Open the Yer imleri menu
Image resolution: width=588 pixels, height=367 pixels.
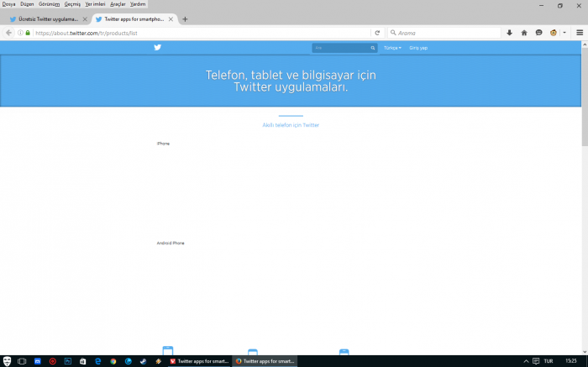[x=95, y=4]
